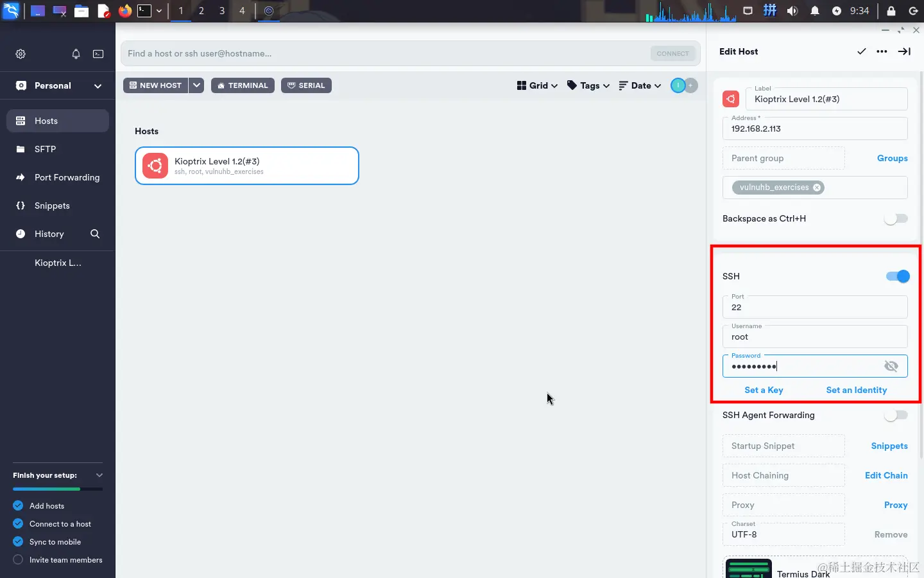This screenshot has height=578, width=924.
Task: Click Set an Identity link
Action: coord(857,390)
